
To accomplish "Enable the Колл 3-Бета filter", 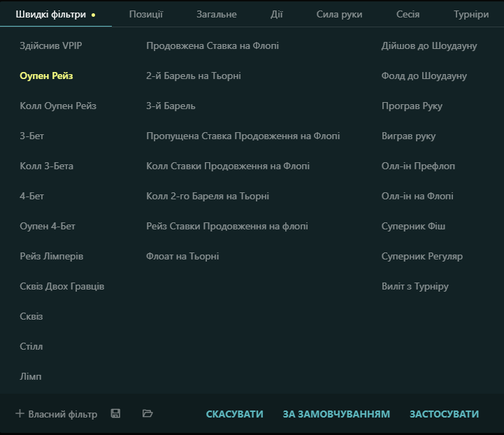I will pos(46,166).
